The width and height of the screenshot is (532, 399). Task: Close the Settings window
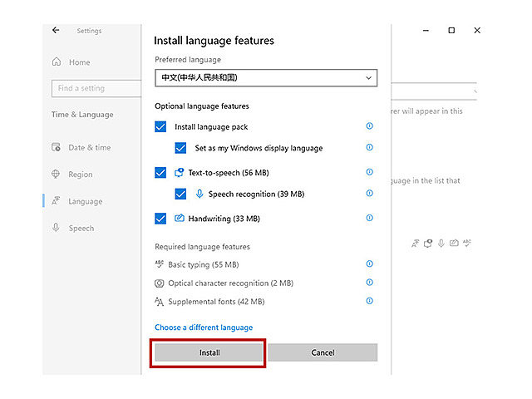point(477,31)
